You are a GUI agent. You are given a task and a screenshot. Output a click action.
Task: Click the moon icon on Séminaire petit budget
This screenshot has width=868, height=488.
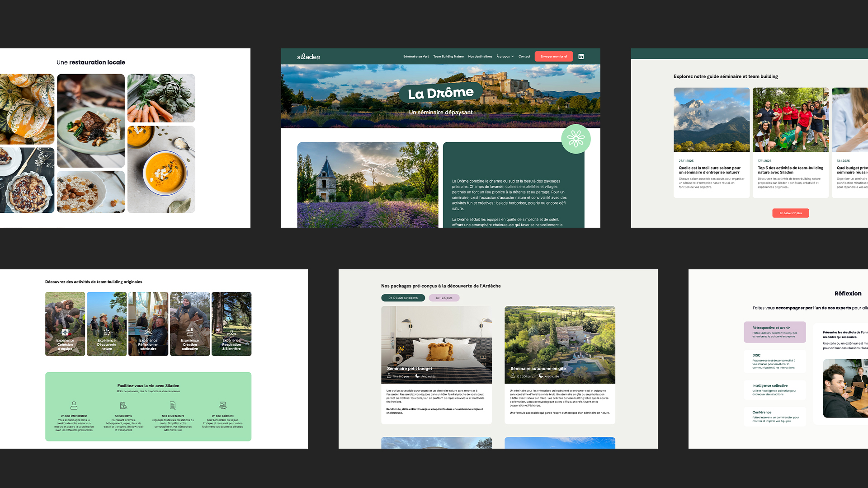click(417, 375)
